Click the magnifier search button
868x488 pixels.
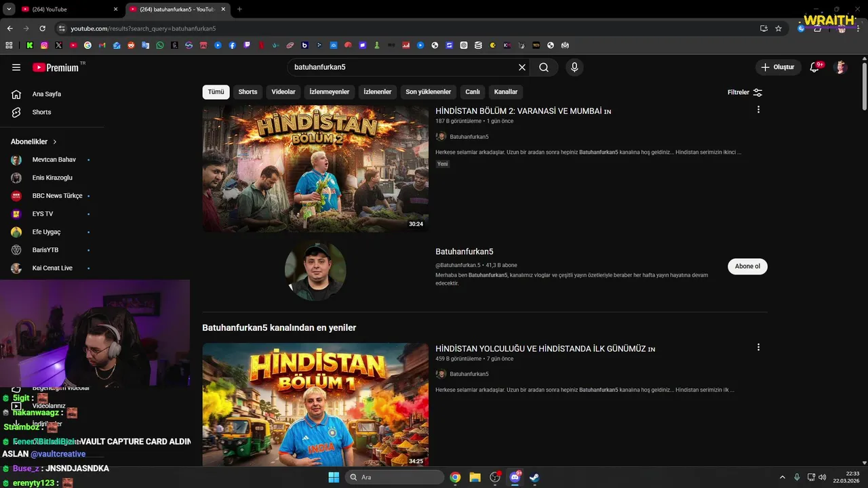click(544, 67)
